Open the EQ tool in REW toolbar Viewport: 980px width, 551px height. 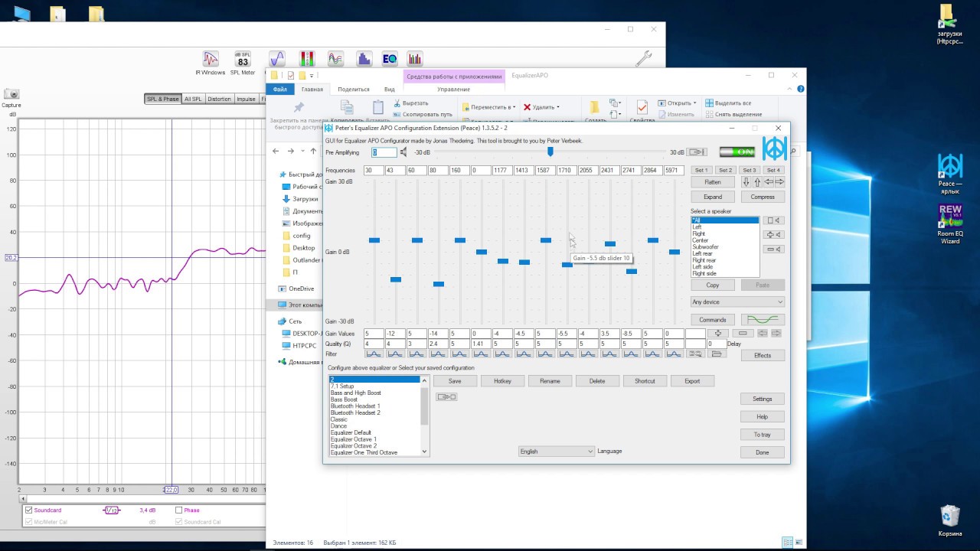pos(390,59)
